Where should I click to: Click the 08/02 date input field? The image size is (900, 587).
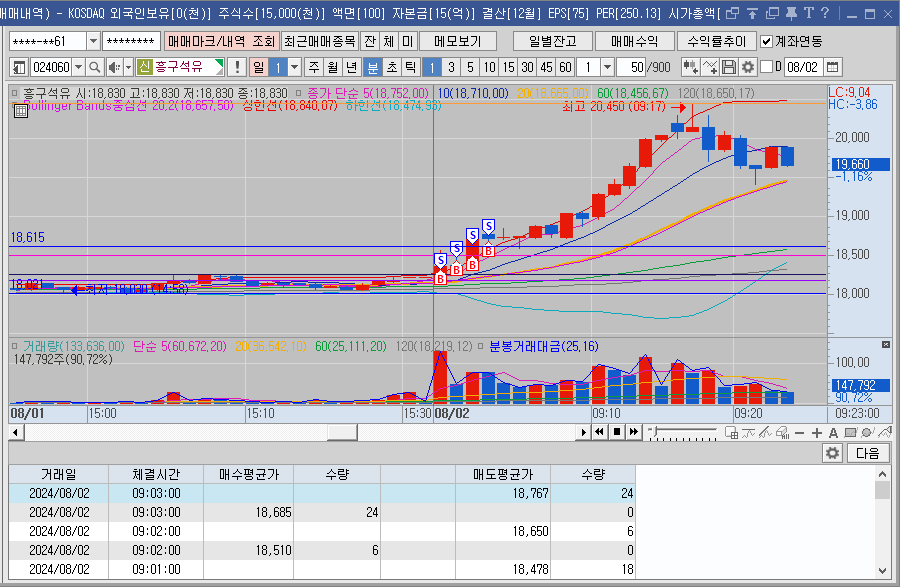803,68
